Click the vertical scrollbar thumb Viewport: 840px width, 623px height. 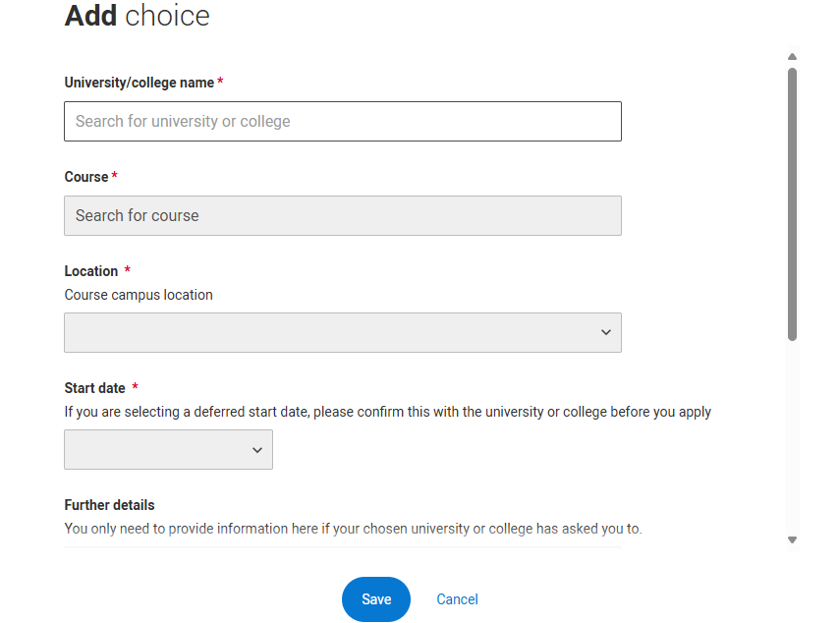pos(792,203)
